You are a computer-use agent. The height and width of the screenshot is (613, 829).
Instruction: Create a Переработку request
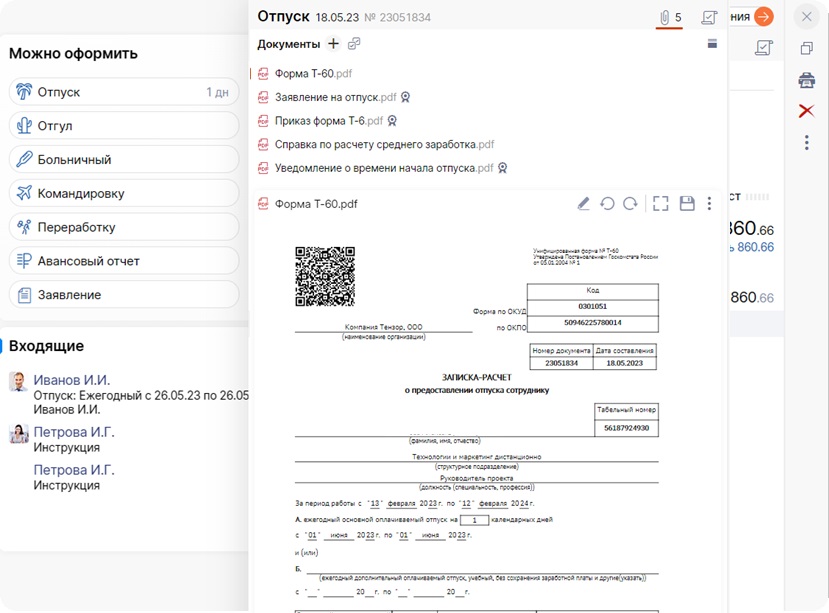[124, 227]
